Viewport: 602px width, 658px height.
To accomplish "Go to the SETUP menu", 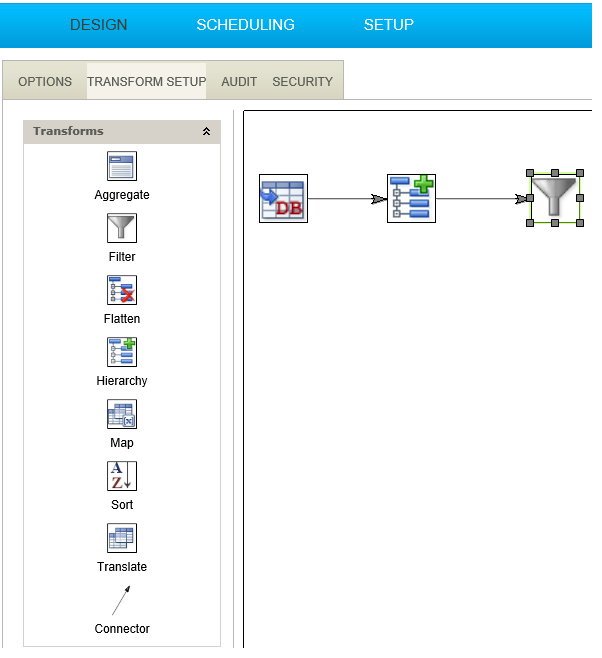I will pyautogui.click(x=388, y=25).
